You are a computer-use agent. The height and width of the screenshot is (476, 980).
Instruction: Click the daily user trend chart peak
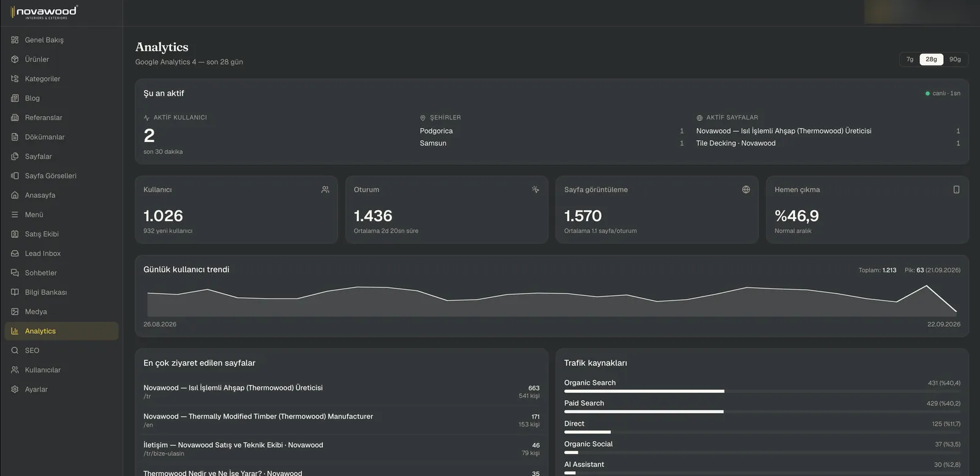click(927, 286)
